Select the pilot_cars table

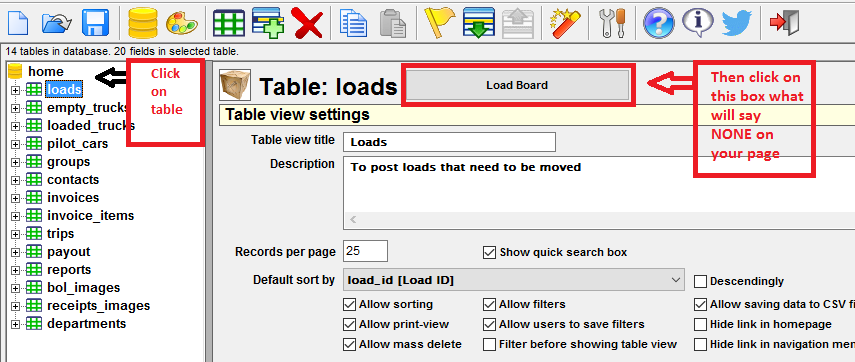[77, 144]
